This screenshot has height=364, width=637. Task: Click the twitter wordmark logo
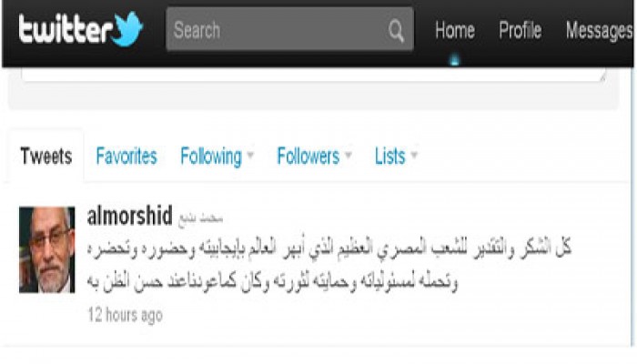(x=66, y=28)
